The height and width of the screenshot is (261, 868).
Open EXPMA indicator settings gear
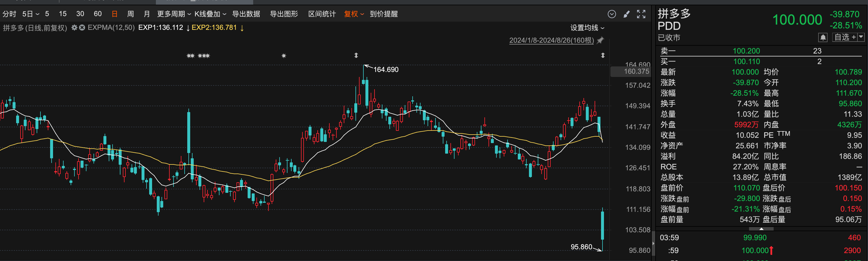(74, 28)
